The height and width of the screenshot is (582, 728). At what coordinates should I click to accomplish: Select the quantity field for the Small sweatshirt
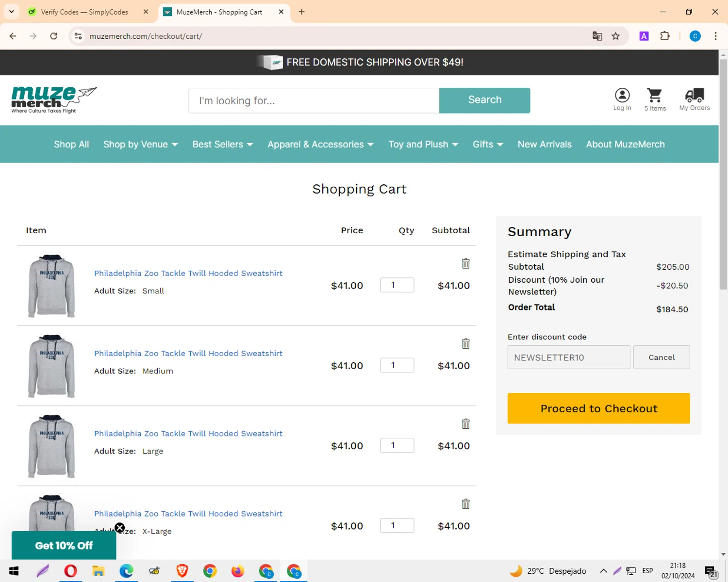click(397, 285)
